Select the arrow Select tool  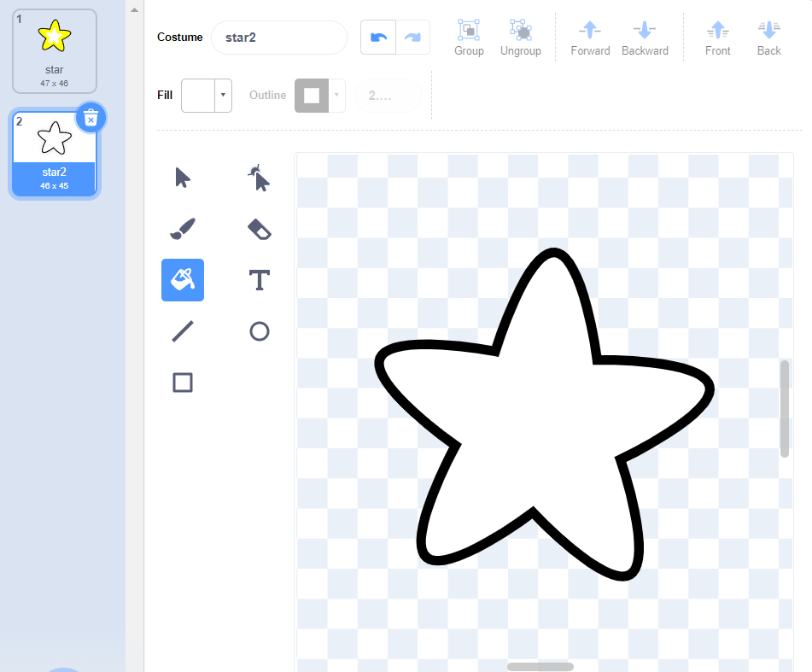tap(183, 178)
